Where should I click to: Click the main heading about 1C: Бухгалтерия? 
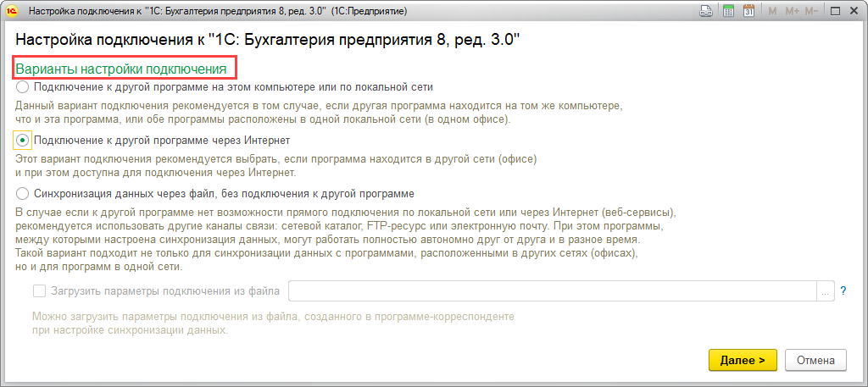point(267,41)
